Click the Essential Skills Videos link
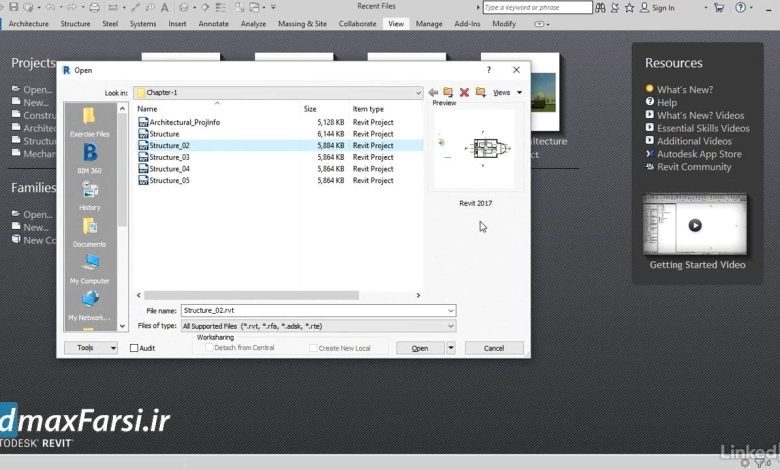The image size is (780, 470). tap(702, 128)
